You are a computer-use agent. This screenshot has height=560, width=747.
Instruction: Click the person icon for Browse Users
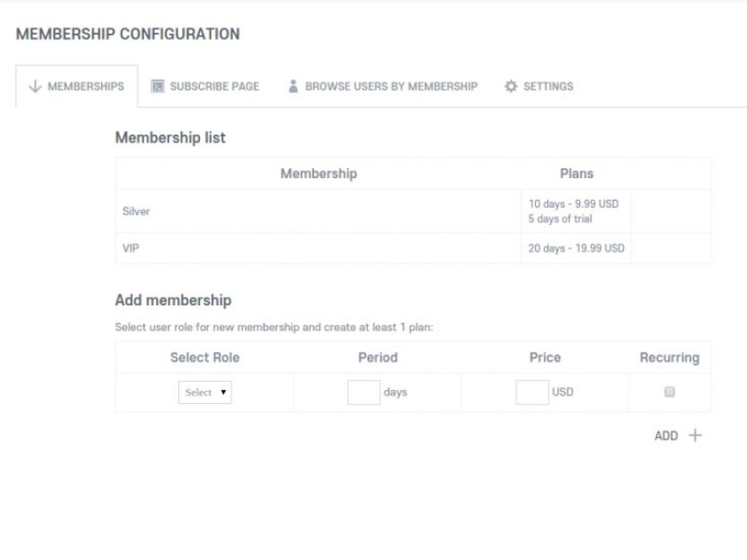coord(293,87)
